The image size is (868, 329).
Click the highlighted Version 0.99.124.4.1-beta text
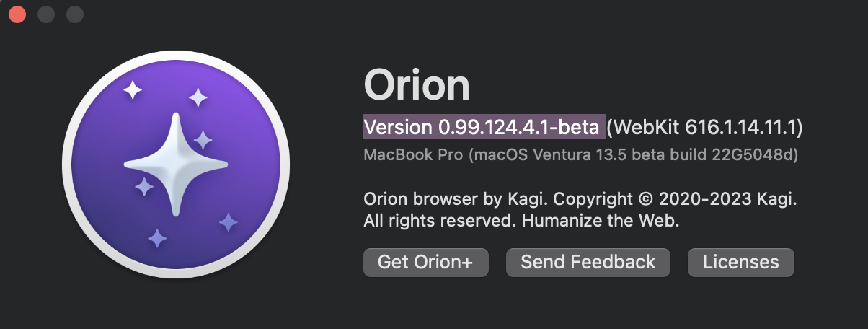point(482,128)
